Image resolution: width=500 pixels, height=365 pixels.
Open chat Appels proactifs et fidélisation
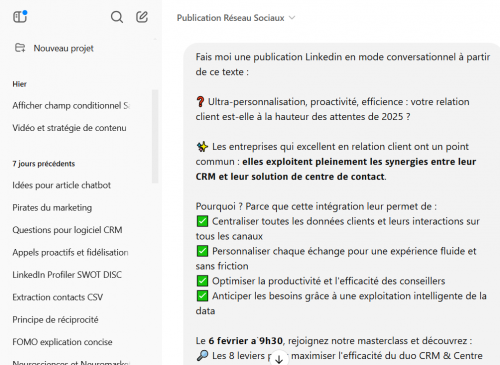[x=70, y=253]
